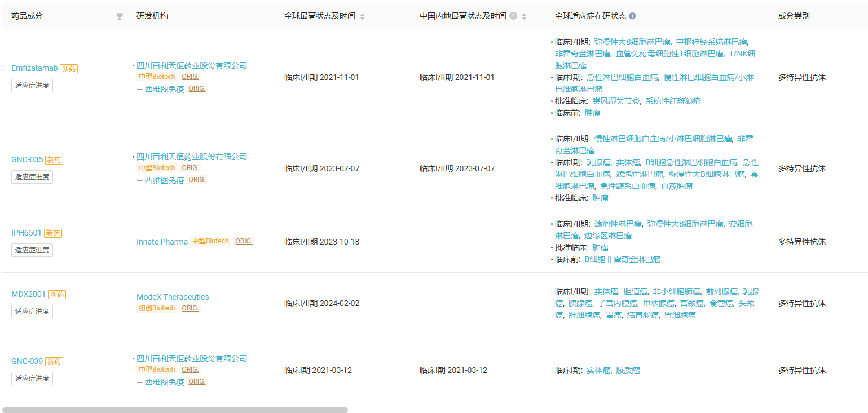Screen dimensions: 868x413
Task: Click 西雅图免疫 in Emfizatamab row
Action: tap(164, 89)
